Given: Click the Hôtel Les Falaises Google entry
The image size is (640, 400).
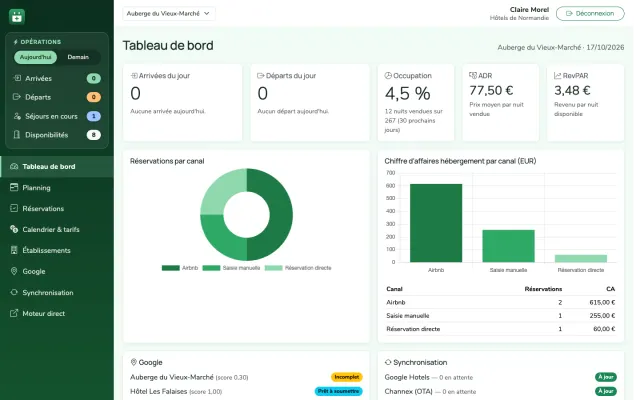Looking at the screenshot, I should [x=176, y=391].
